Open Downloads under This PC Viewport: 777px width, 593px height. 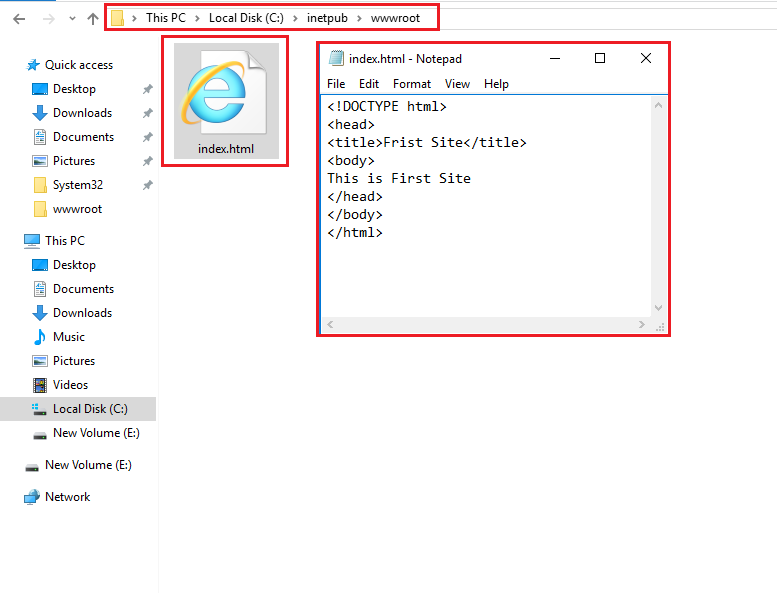point(82,313)
